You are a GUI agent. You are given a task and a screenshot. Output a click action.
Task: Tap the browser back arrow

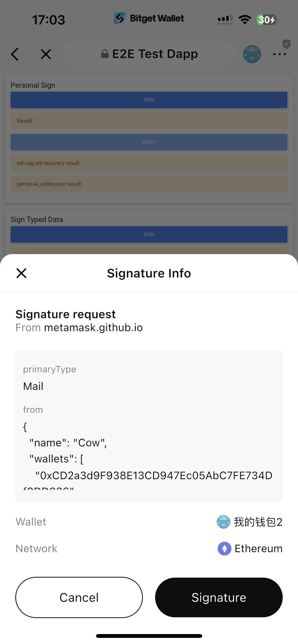point(15,54)
